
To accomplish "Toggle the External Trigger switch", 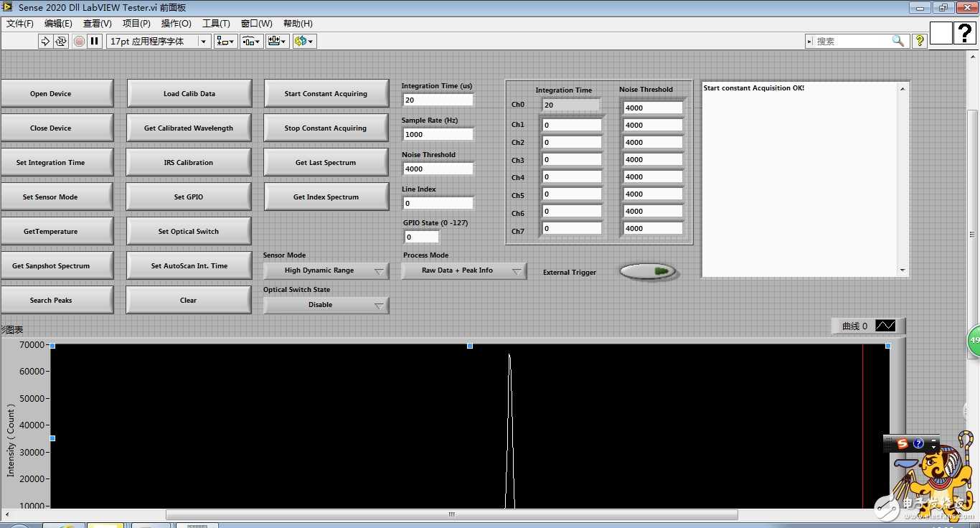I will click(x=647, y=271).
